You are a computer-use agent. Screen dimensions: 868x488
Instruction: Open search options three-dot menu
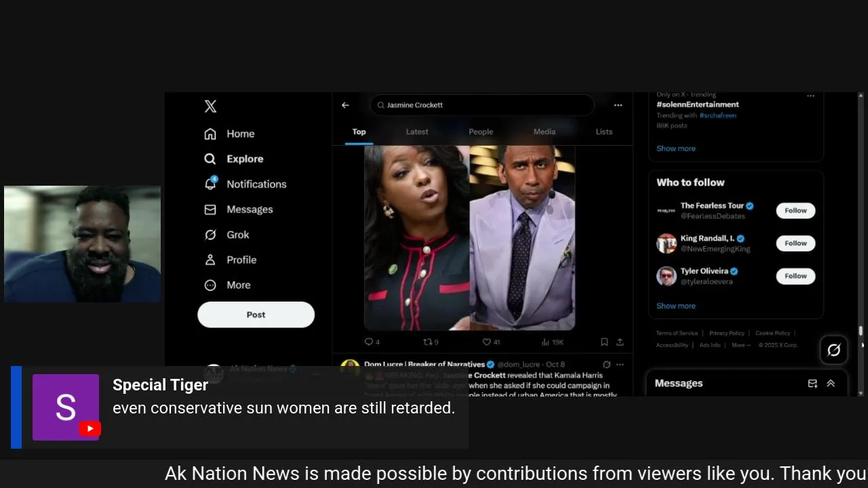(618, 105)
